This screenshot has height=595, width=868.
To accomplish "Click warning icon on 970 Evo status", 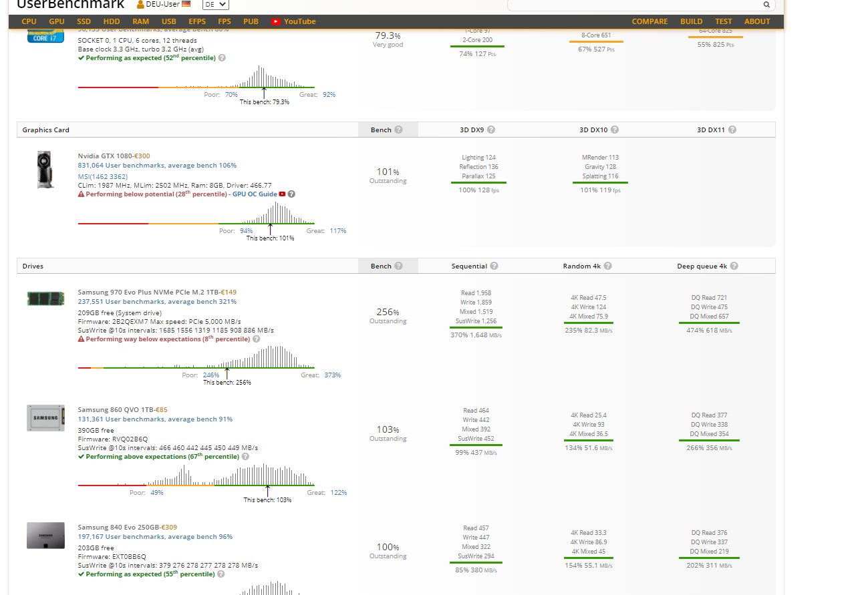I will point(82,339).
